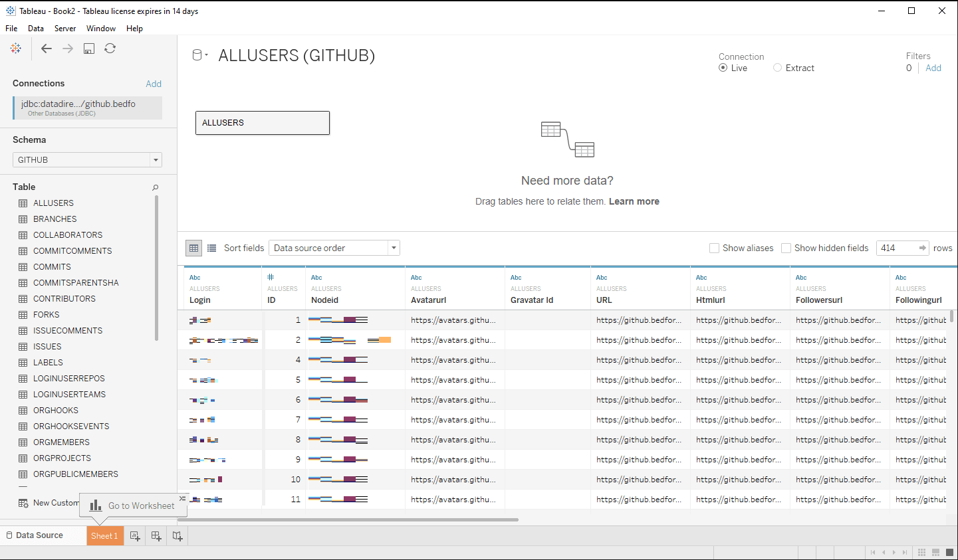Click the data grid vertical scrollbar
This screenshot has height=560, width=958.
[952, 316]
